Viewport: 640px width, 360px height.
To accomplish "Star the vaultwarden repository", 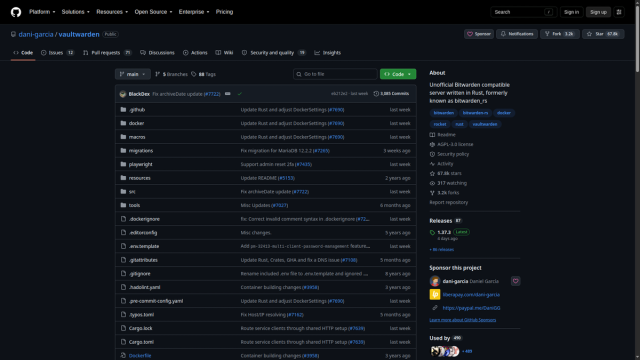I will pos(603,34).
